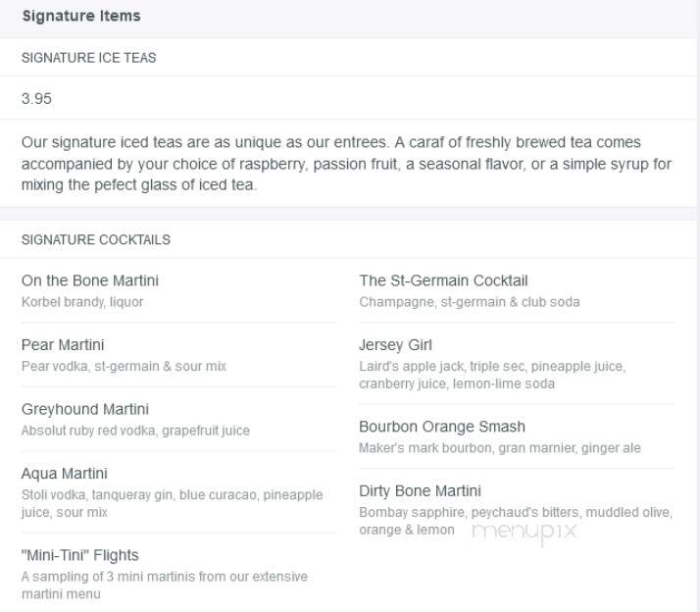Screen dimensions: 700x612
Task: Click the menupix watermark logo
Action: click(525, 533)
